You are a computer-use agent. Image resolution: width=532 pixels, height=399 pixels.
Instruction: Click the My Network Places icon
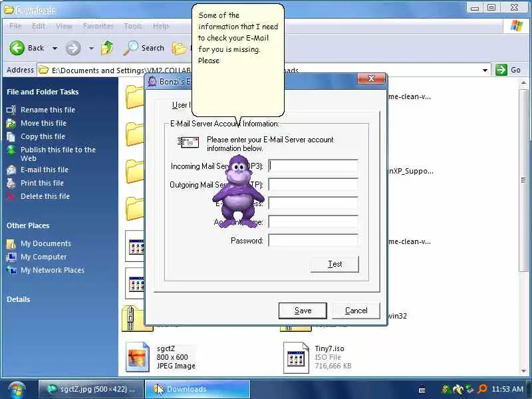[11, 270]
